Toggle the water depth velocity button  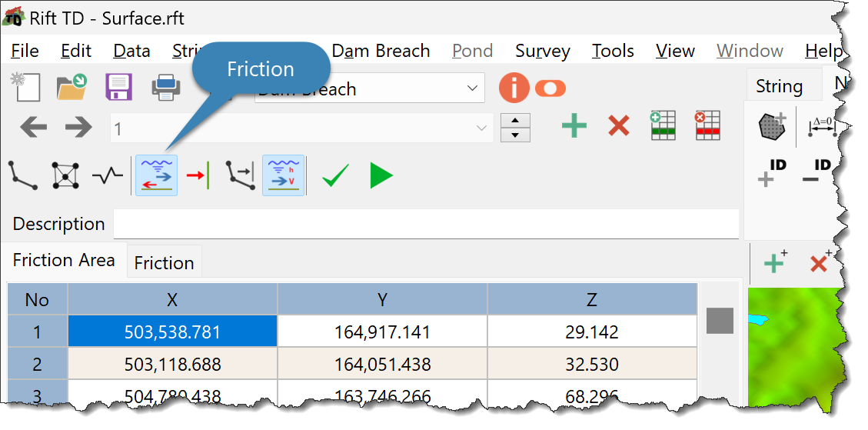click(x=283, y=175)
